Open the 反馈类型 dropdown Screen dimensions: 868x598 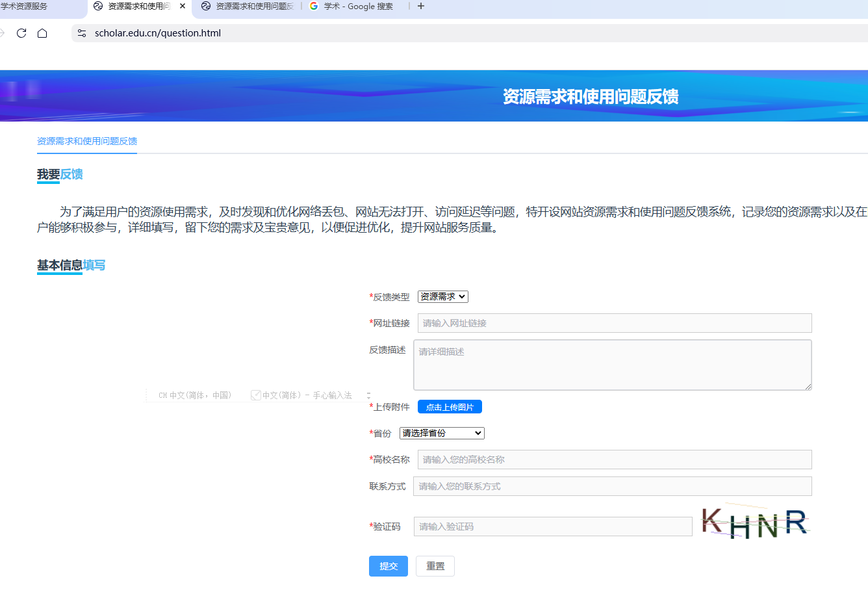(x=442, y=296)
